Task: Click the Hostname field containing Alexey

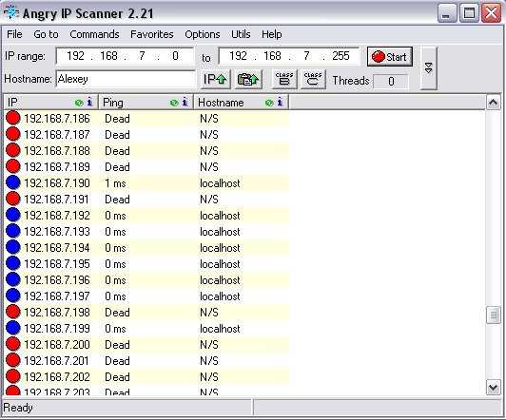Action: coord(126,79)
